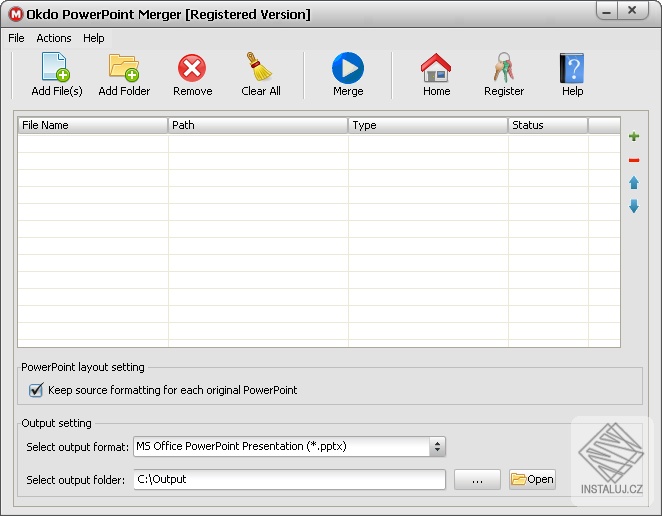Open the Help book icon in toolbar
662x516 pixels.
click(572, 68)
